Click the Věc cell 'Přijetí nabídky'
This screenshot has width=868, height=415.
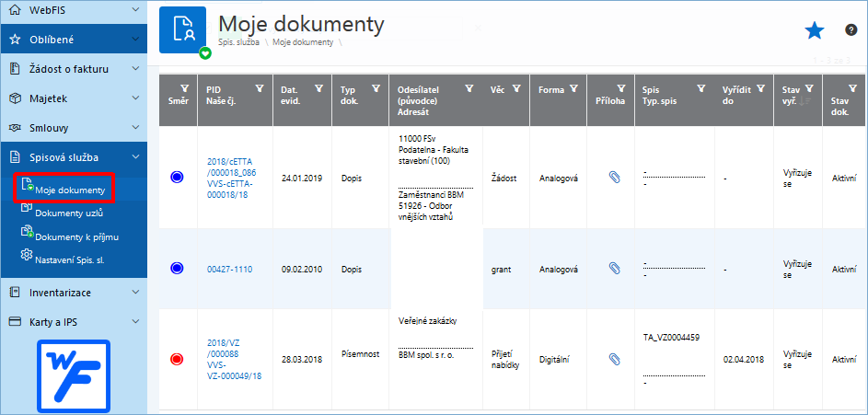504,359
